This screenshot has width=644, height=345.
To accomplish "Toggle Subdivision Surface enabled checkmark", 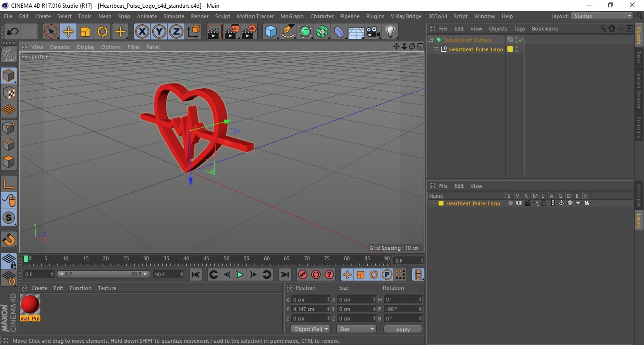I will coord(521,40).
